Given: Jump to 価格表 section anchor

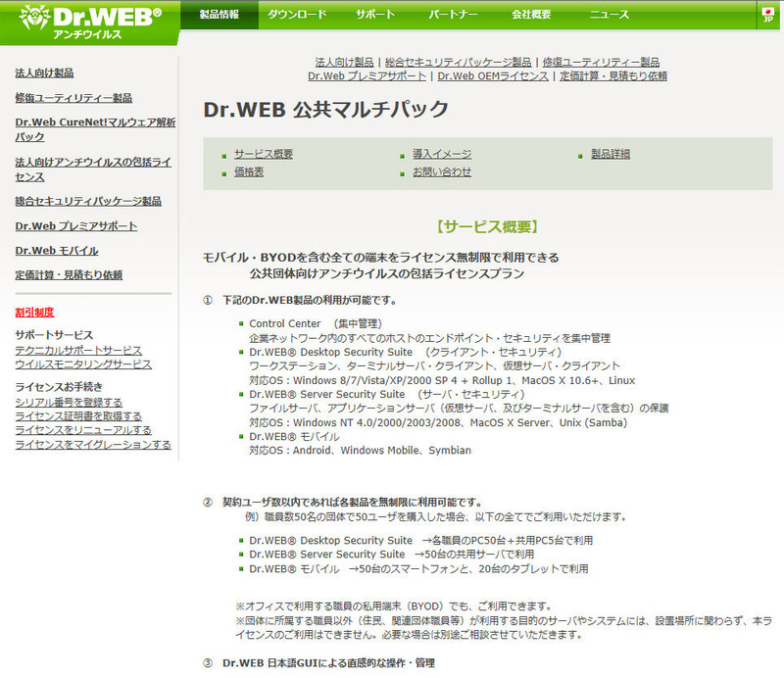Looking at the screenshot, I should pos(249,172).
